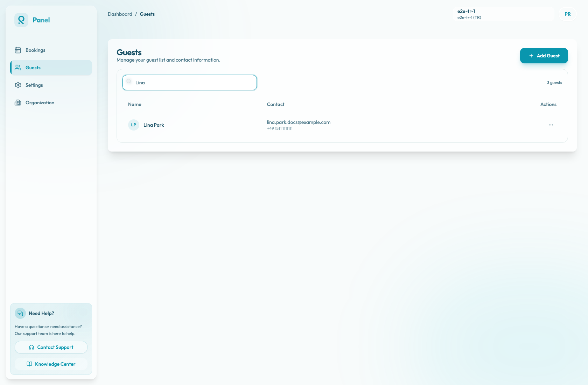Screen dimensions: 588x385
Task: Click the Guests page heading
Action: point(129,52)
